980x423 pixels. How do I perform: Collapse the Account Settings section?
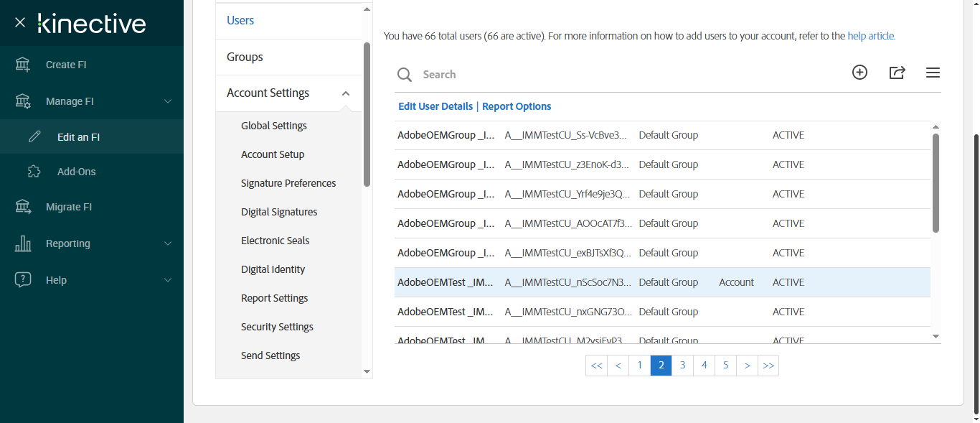coord(346,93)
